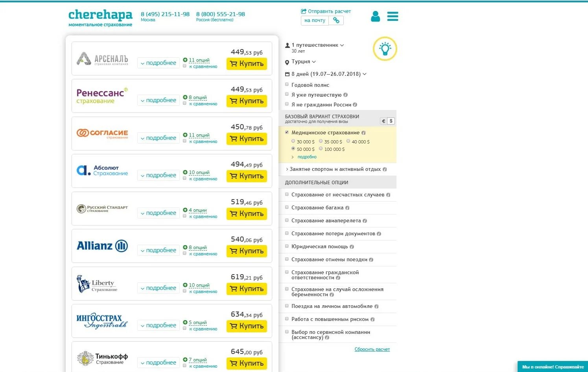Open info icon for Страхование багажа
Image resolution: width=588 pixels, height=372 pixels.
coord(347,208)
